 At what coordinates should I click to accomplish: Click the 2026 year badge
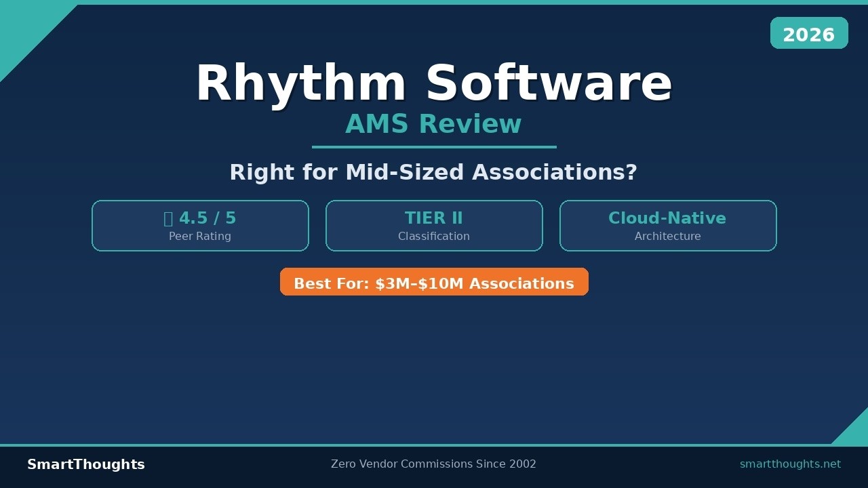809,33
